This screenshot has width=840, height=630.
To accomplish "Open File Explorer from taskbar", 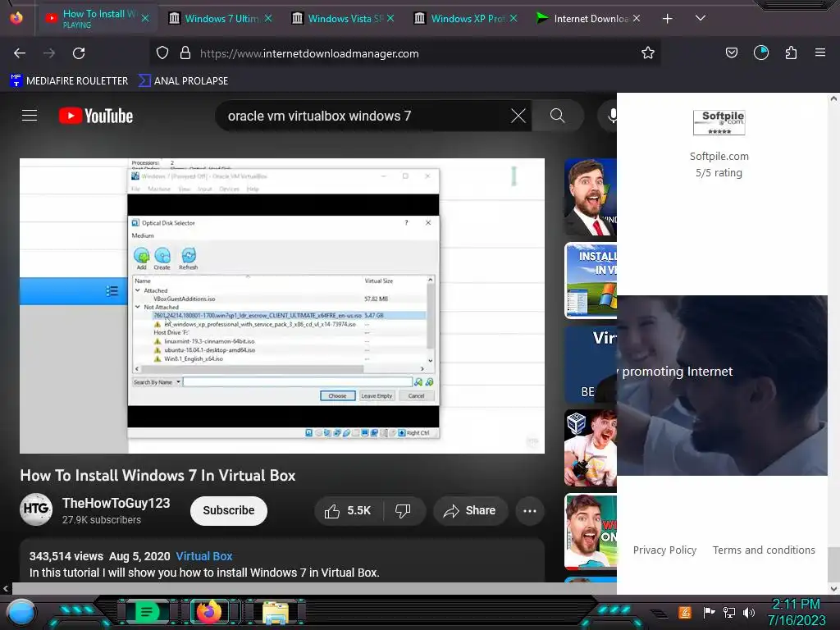I will [276, 612].
